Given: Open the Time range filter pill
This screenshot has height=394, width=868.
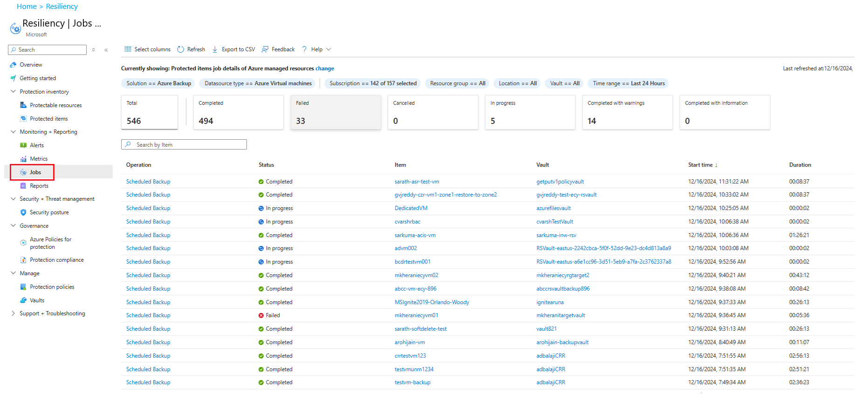Looking at the screenshot, I should (629, 83).
